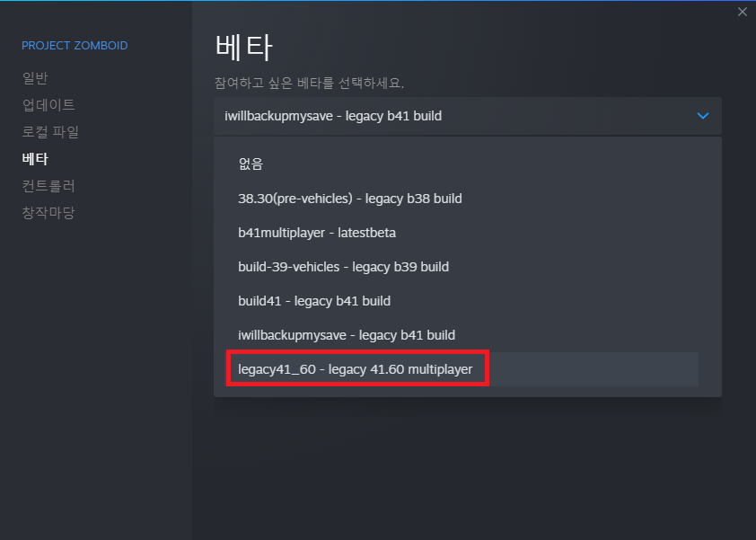Choose iwillbackupmysave legacy b41 build

pyautogui.click(x=347, y=334)
